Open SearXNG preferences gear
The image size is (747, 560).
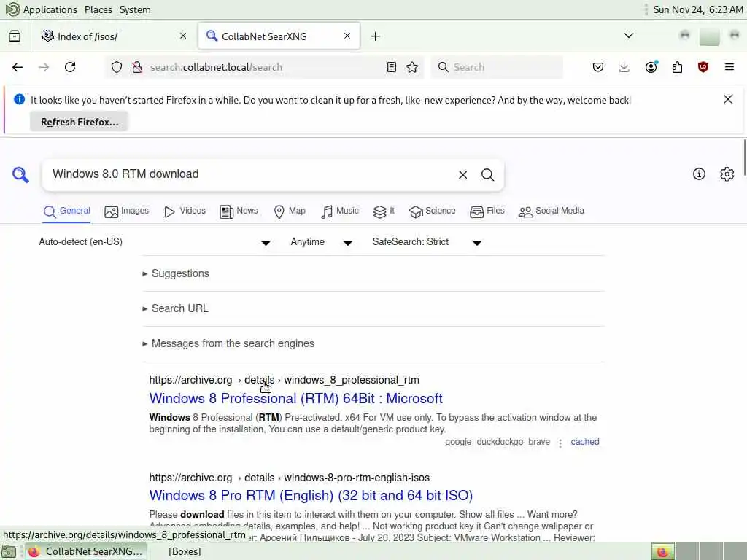727,174
